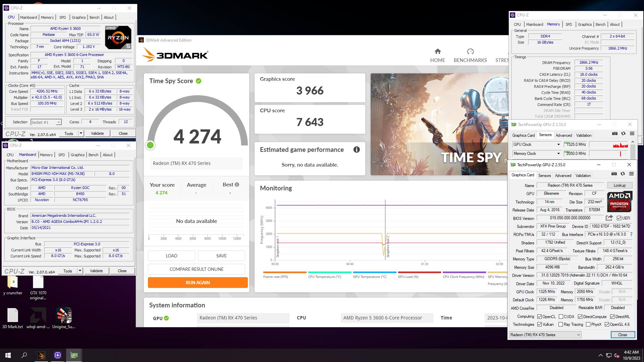
Task: Toggle the CUDA checkbox
Action: point(561,317)
